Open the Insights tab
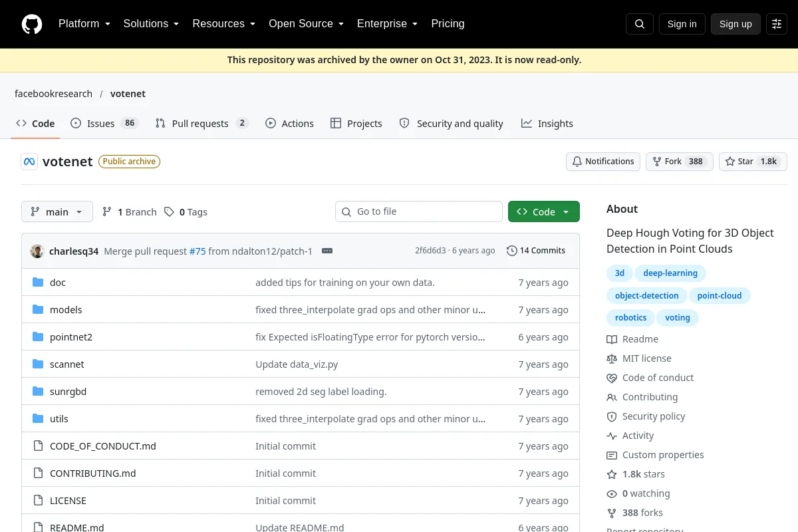This screenshot has height=532, width=798. click(547, 124)
